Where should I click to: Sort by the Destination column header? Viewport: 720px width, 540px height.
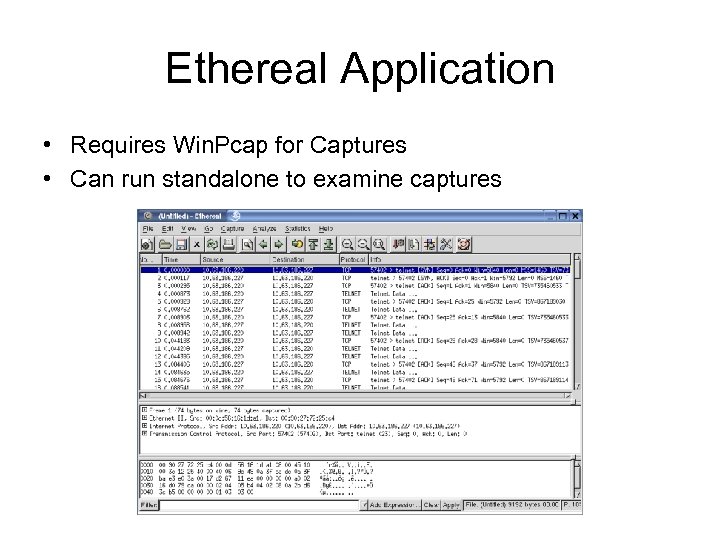[304, 259]
